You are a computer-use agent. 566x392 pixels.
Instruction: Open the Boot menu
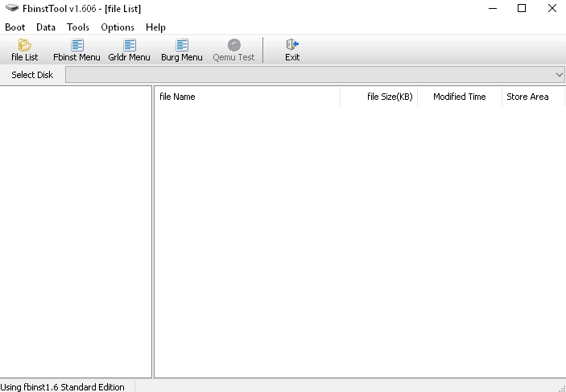[x=15, y=27]
